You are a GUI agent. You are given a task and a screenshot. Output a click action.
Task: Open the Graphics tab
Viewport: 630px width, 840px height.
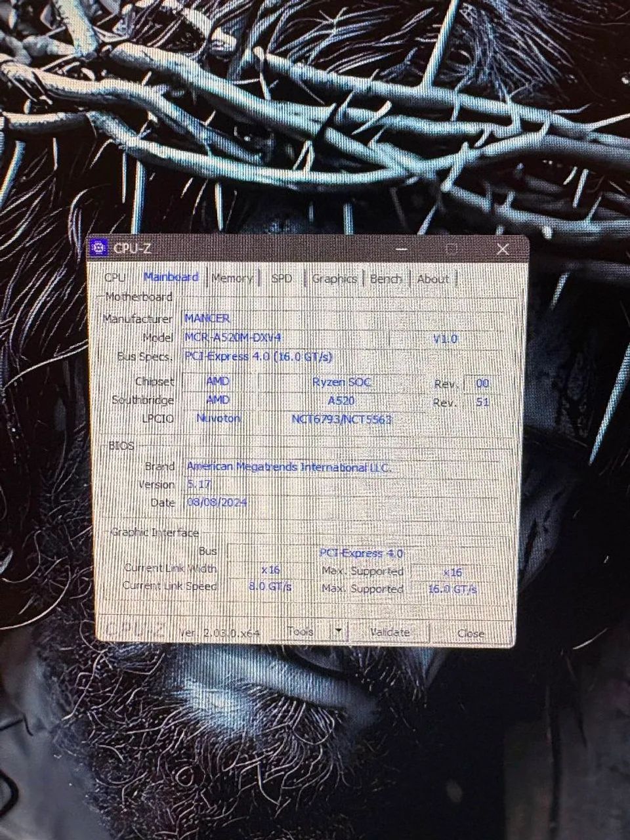[x=334, y=278]
